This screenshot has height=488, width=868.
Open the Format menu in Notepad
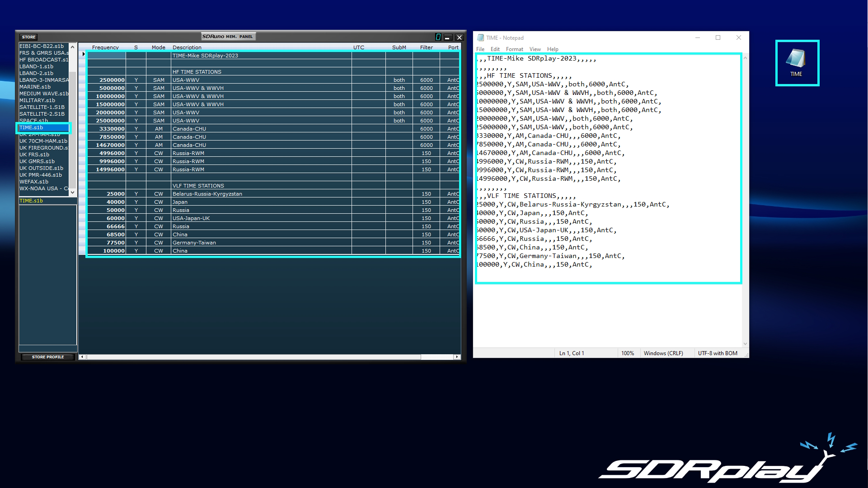(514, 49)
